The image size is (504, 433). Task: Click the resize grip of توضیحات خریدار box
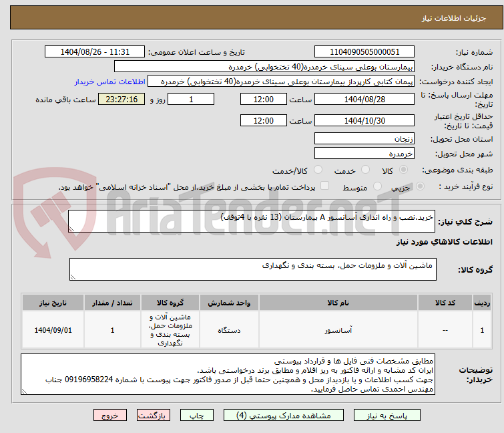(x=25, y=391)
